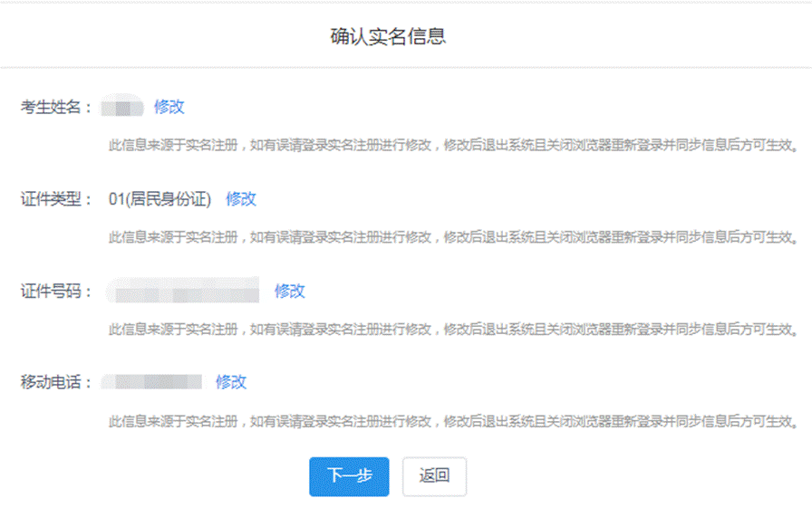Click the 证件类型 field label

click(56, 199)
